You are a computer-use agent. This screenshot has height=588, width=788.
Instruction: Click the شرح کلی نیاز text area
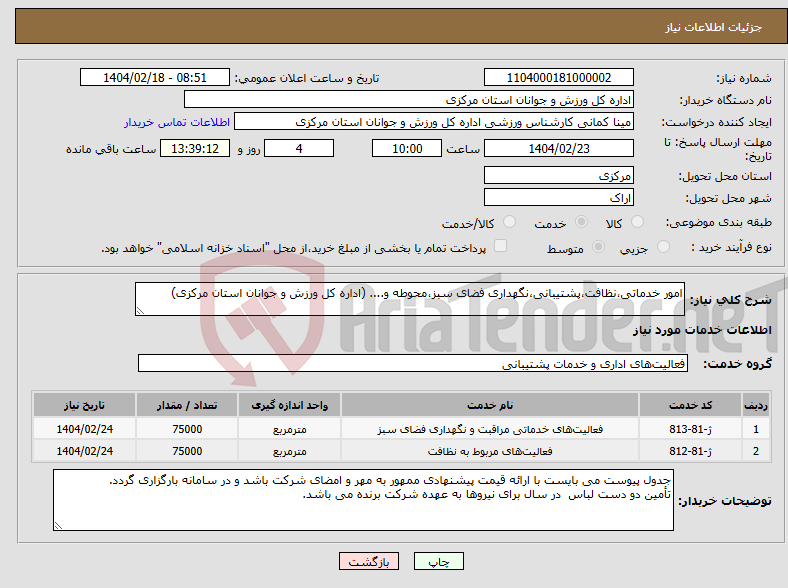[410, 299]
